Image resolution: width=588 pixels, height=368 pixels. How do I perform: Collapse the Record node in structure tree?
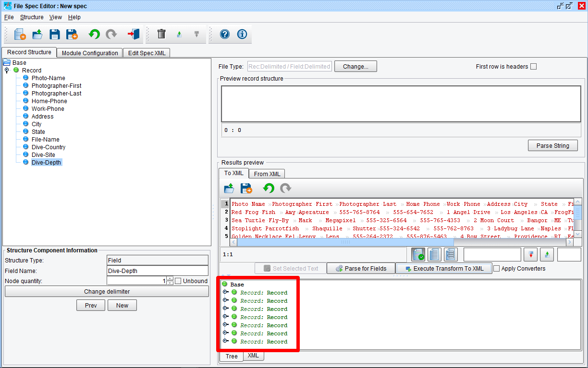tap(7, 71)
